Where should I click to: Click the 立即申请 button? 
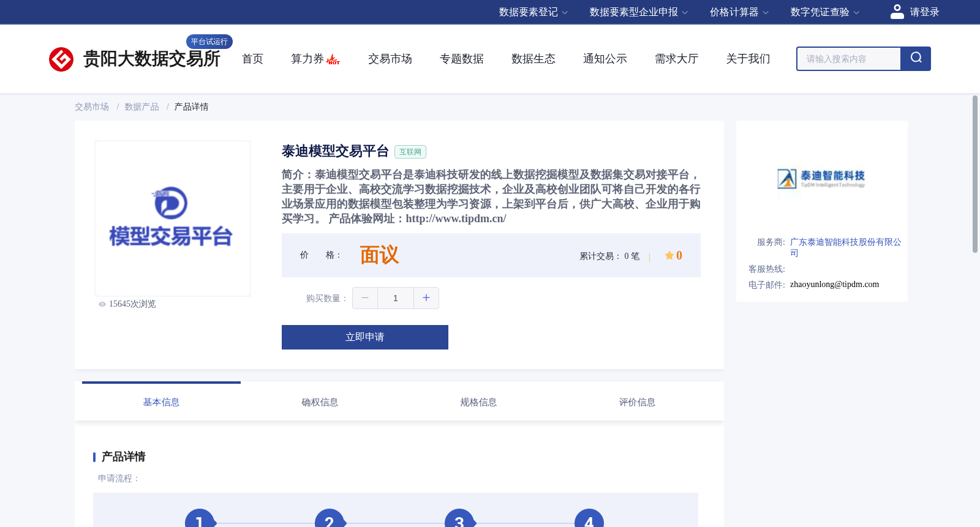click(365, 337)
